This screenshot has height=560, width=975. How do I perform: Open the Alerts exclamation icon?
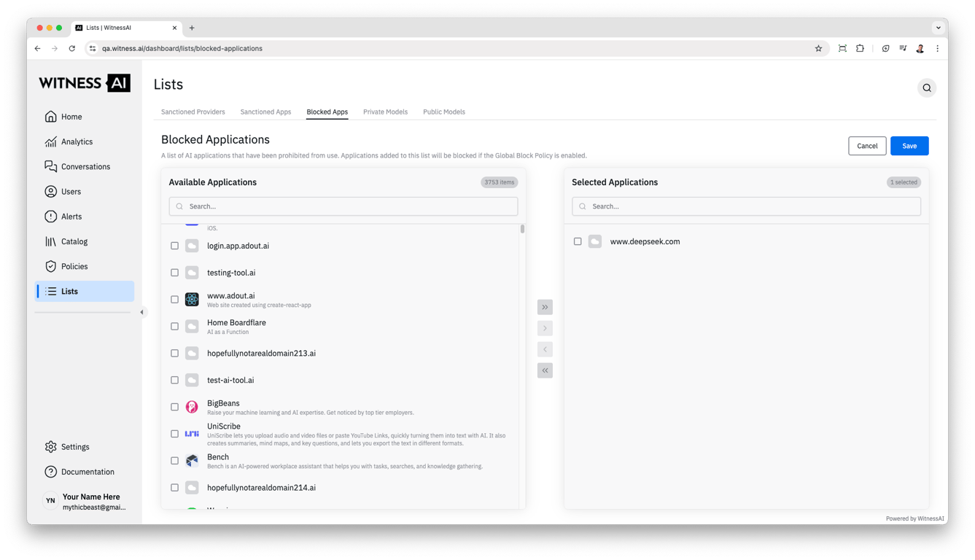pos(50,217)
